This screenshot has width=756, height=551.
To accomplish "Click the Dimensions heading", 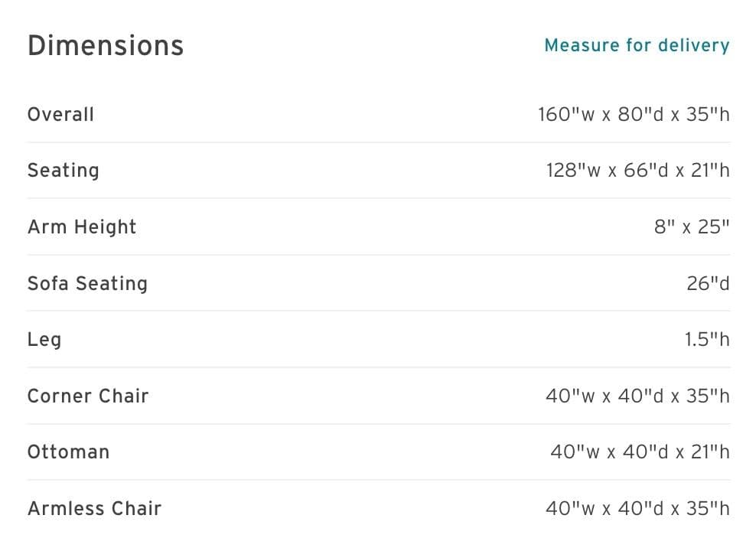I will click(106, 46).
